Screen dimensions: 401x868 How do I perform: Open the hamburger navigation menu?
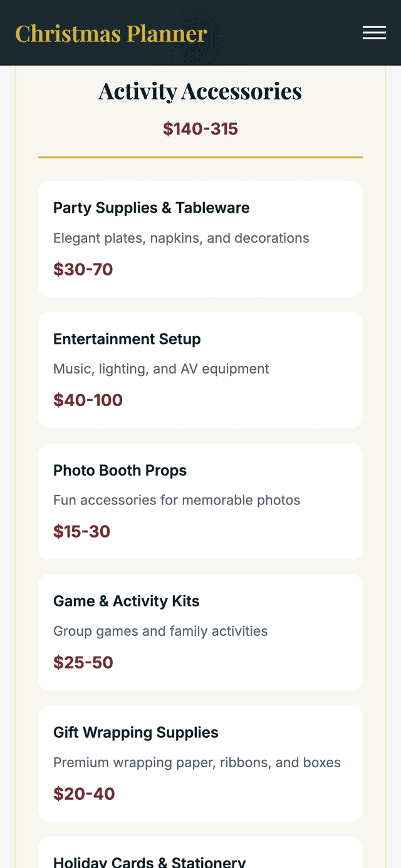(x=374, y=33)
